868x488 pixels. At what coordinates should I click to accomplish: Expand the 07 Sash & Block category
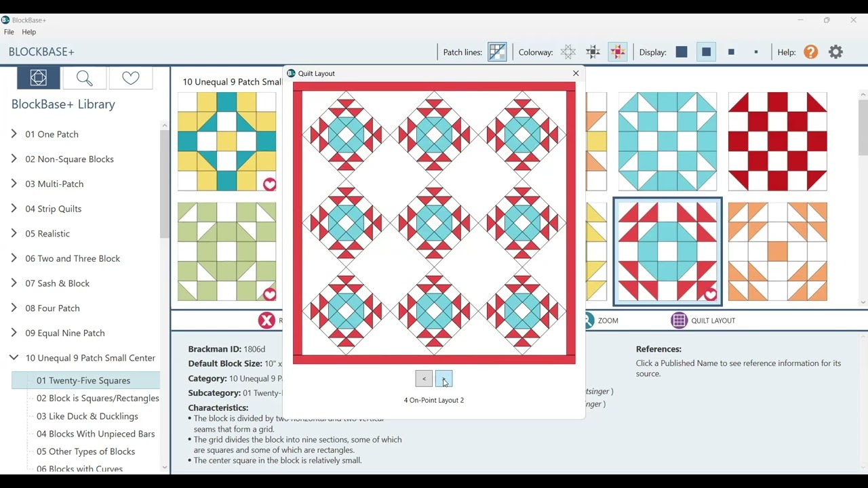click(x=14, y=283)
